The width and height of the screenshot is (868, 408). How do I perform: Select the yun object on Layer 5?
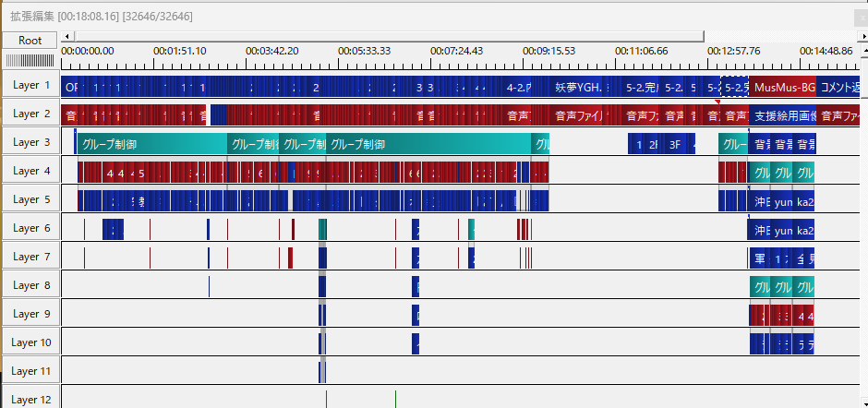click(781, 201)
